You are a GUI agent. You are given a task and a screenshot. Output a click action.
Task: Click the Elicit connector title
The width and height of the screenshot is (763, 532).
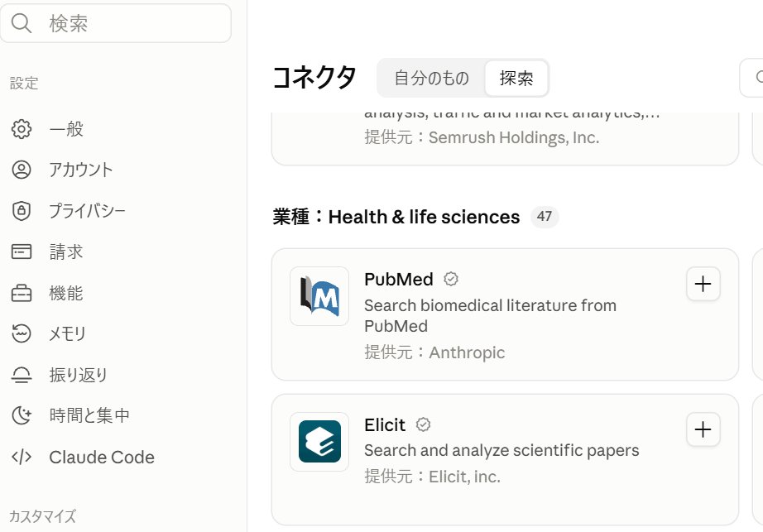tap(385, 424)
